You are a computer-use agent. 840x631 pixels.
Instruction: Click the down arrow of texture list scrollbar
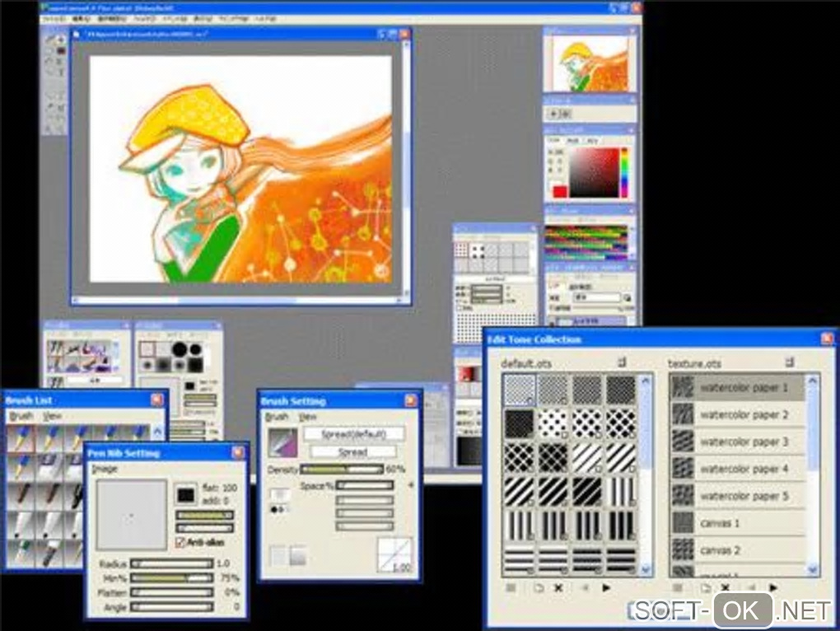(812, 569)
